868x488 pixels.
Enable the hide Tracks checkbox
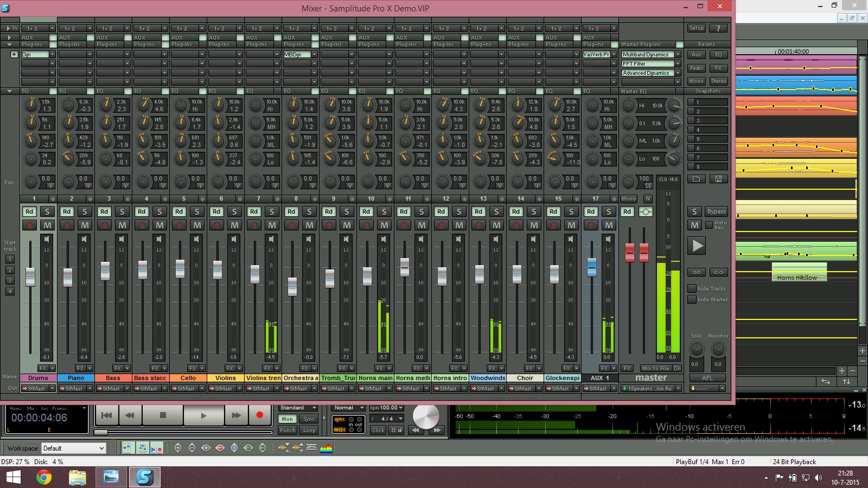(x=692, y=288)
